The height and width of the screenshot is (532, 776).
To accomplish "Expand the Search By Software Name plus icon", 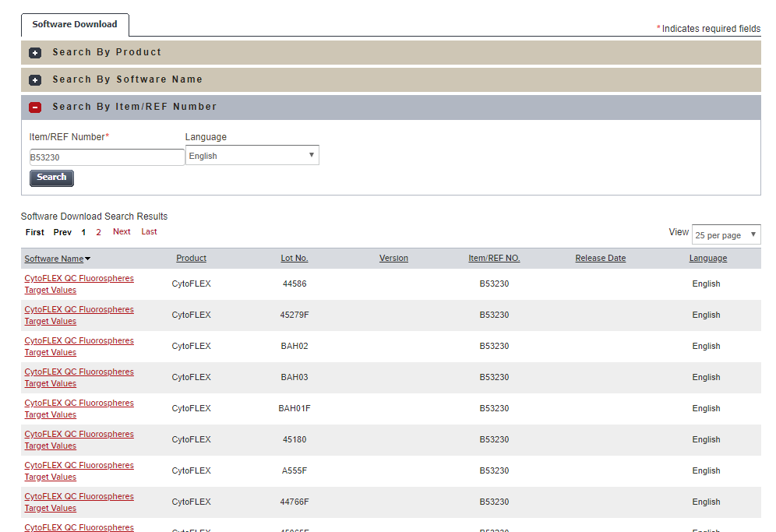I will click(x=35, y=79).
